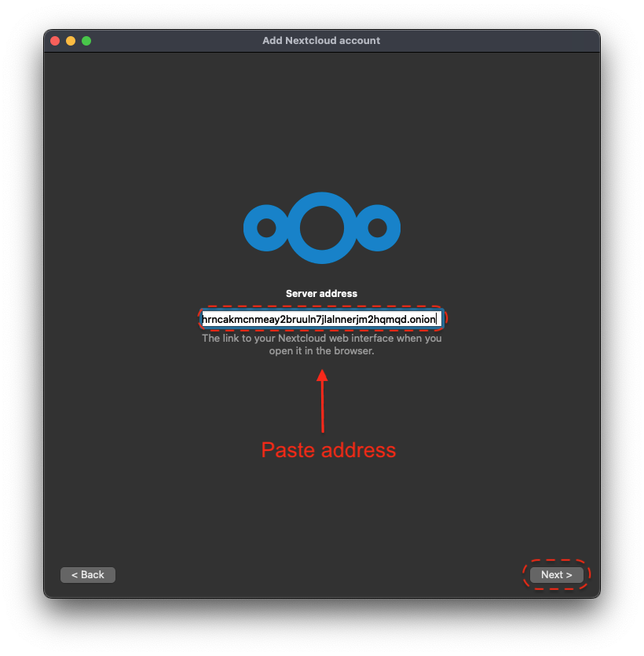Focus the Server address input field
The width and height of the screenshot is (644, 656).
point(321,319)
